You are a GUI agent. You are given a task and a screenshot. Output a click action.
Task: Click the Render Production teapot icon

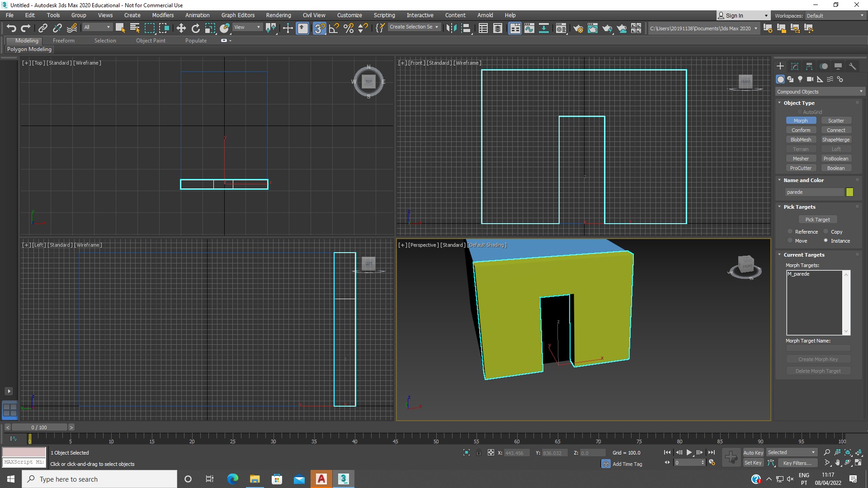click(x=607, y=28)
